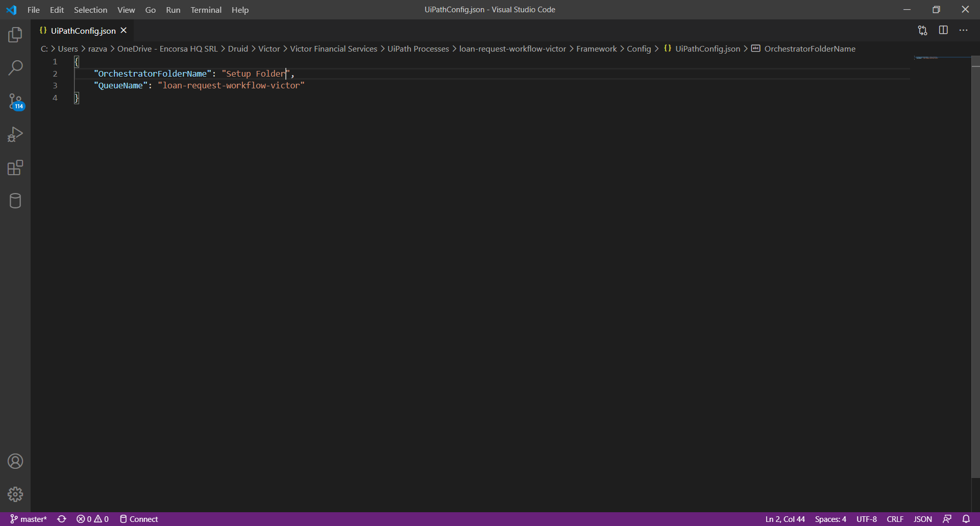
Task: Click the C: breadcrumb segment
Action: coord(44,49)
